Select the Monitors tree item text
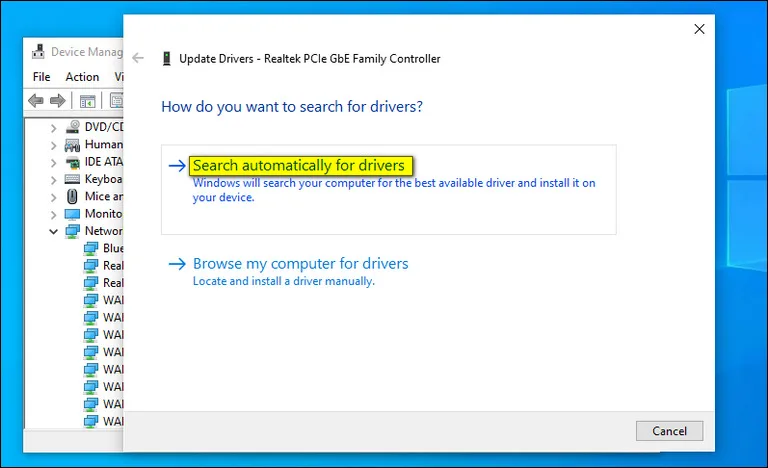This screenshot has height=468, width=768. click(x=103, y=214)
